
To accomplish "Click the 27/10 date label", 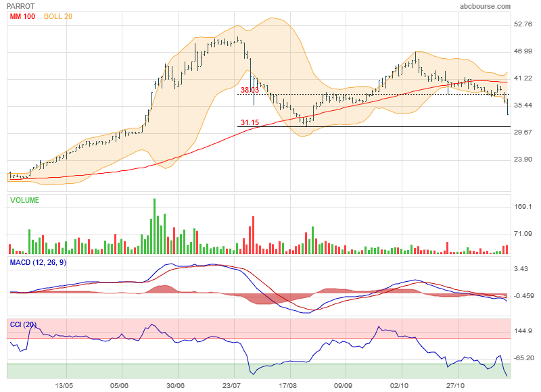I will tap(455, 385).
